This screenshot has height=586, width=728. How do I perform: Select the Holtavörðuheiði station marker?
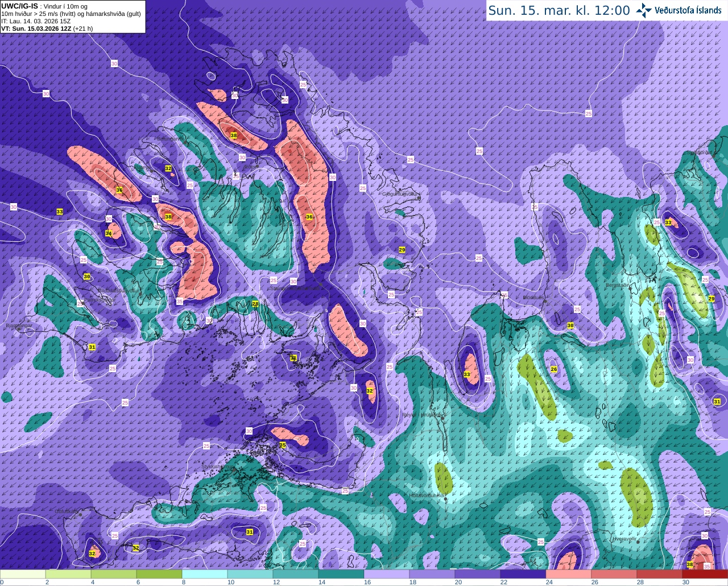tap(445, 499)
